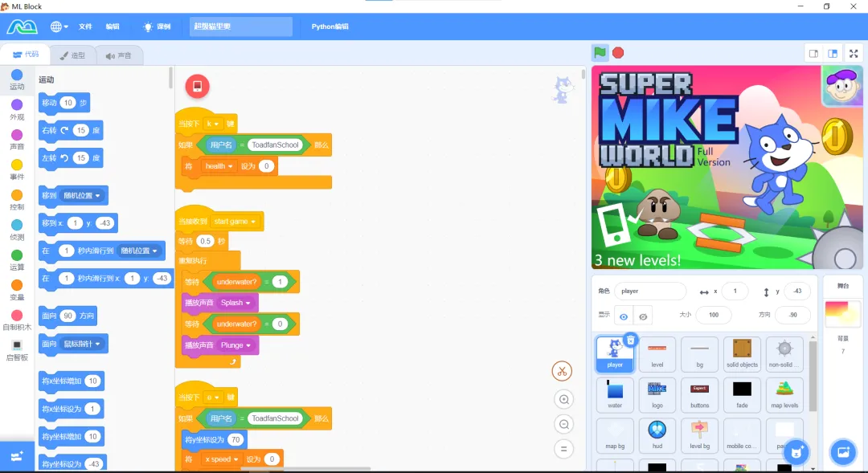Screen dimensions: 868x473
Task: Click the green flag to run project
Action: point(600,52)
